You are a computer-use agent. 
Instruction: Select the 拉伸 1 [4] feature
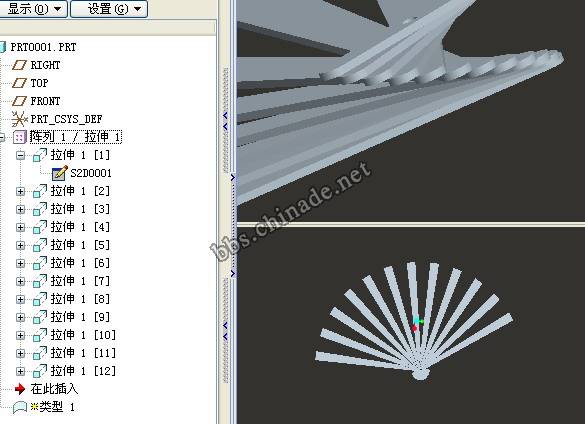[80, 227]
